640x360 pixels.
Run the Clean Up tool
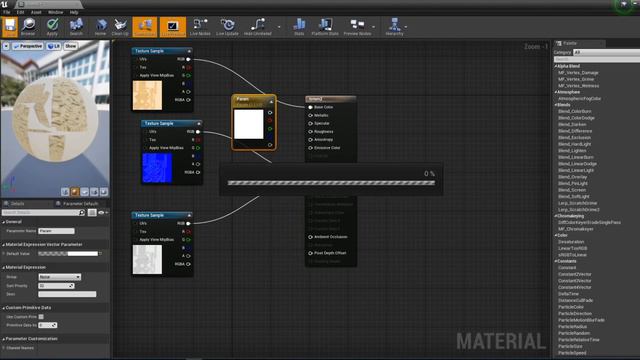[x=120, y=27]
